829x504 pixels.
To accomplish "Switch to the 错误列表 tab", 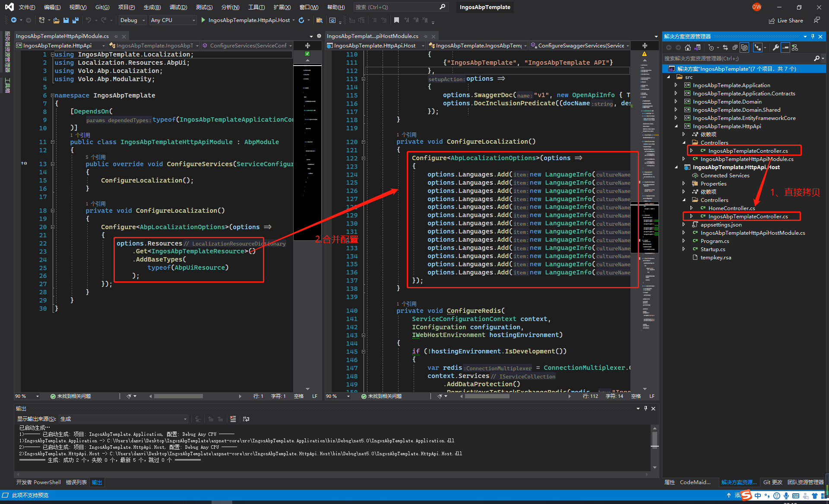I will [76, 482].
